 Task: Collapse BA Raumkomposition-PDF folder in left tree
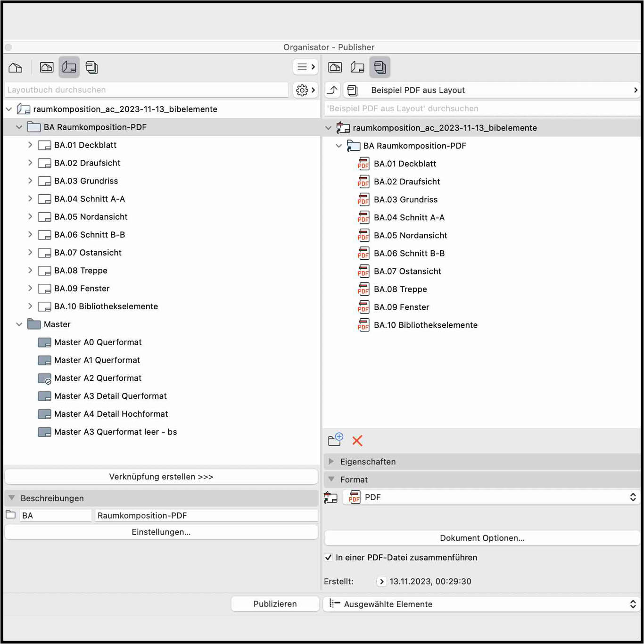(x=19, y=127)
